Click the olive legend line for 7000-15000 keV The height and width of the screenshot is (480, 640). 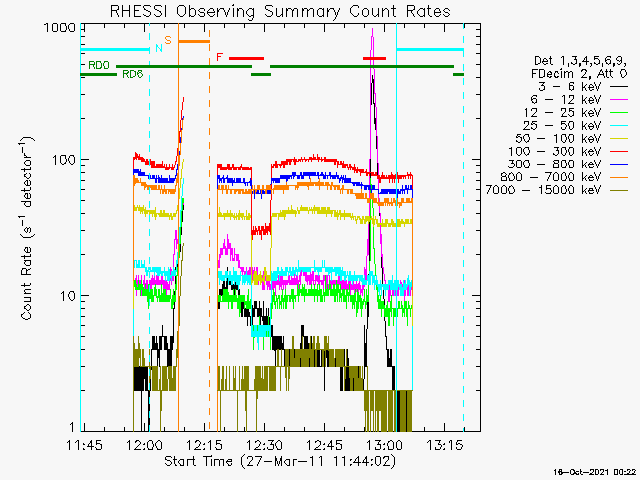619,190
